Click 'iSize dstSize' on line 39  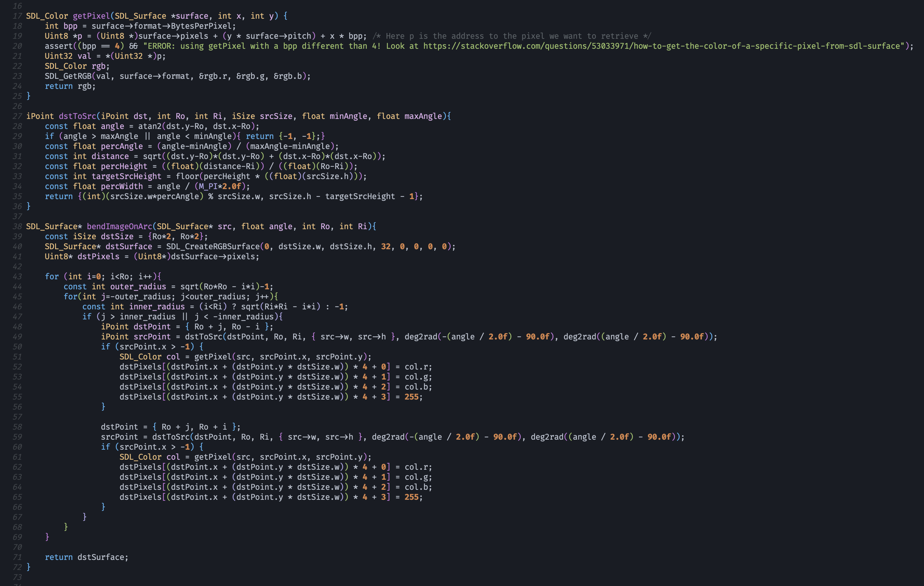tap(103, 236)
